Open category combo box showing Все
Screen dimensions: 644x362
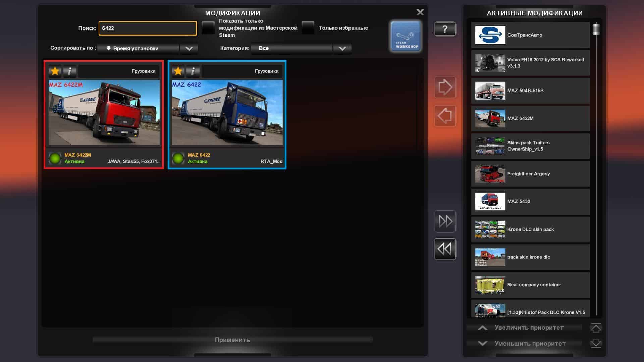coord(292,48)
